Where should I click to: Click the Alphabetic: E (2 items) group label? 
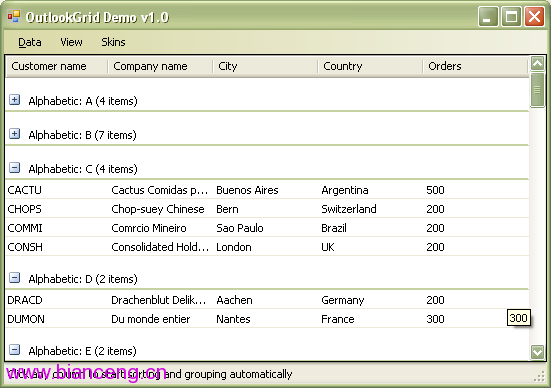[83, 351]
